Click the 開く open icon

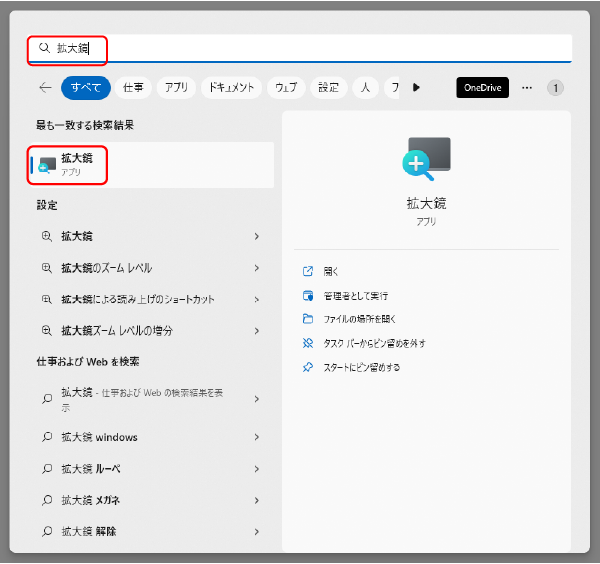coord(308,271)
